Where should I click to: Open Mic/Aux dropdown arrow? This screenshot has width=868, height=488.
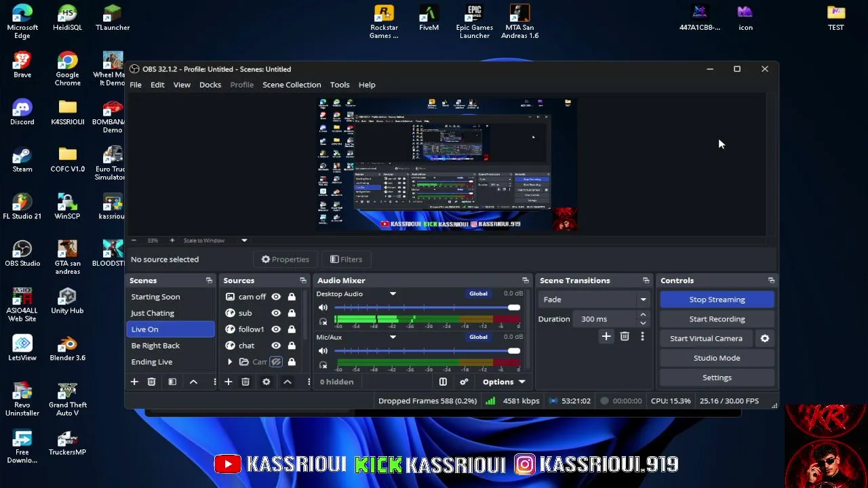click(x=393, y=338)
